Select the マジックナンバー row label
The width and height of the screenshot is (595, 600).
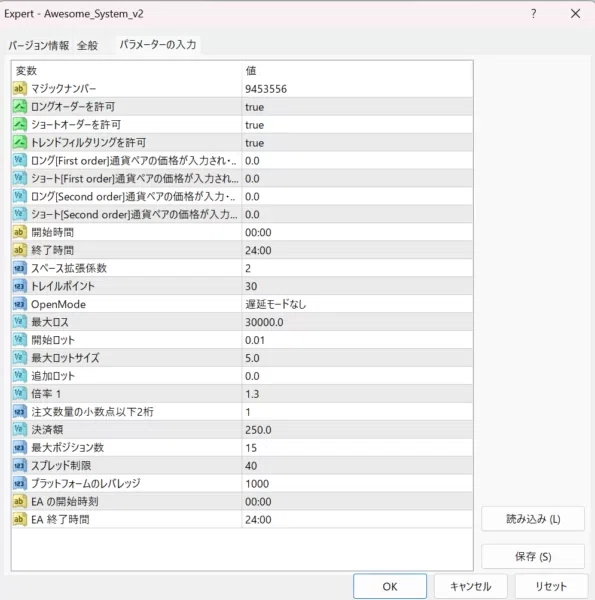[64, 89]
